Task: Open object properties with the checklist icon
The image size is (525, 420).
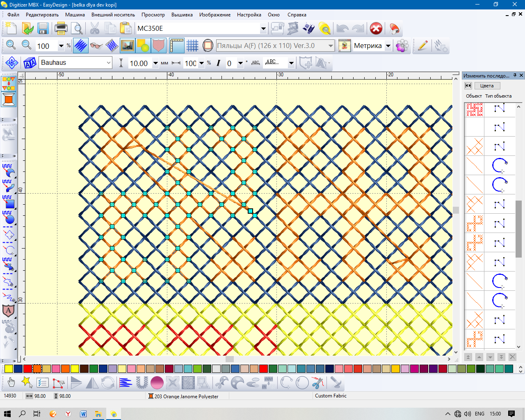Action: coord(43,383)
